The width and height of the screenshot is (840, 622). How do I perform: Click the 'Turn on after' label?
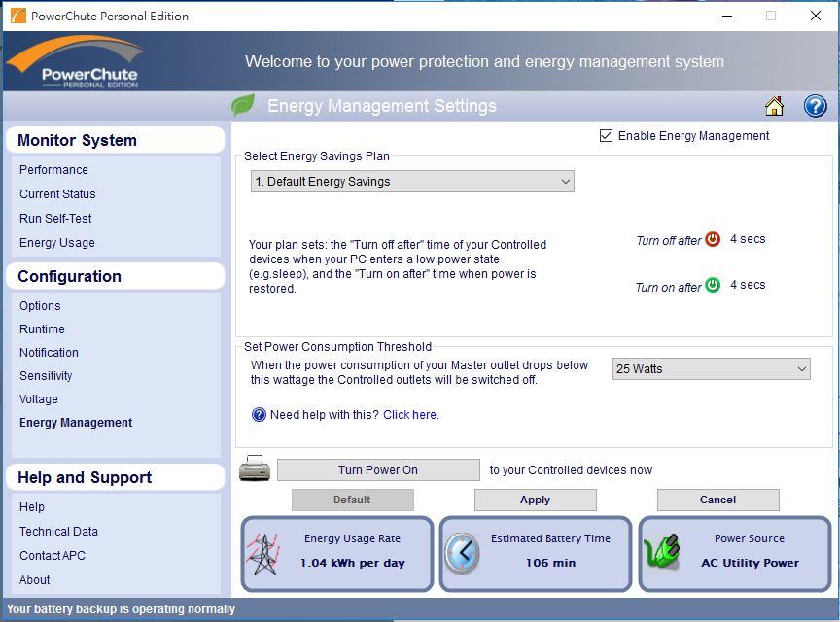tap(668, 287)
